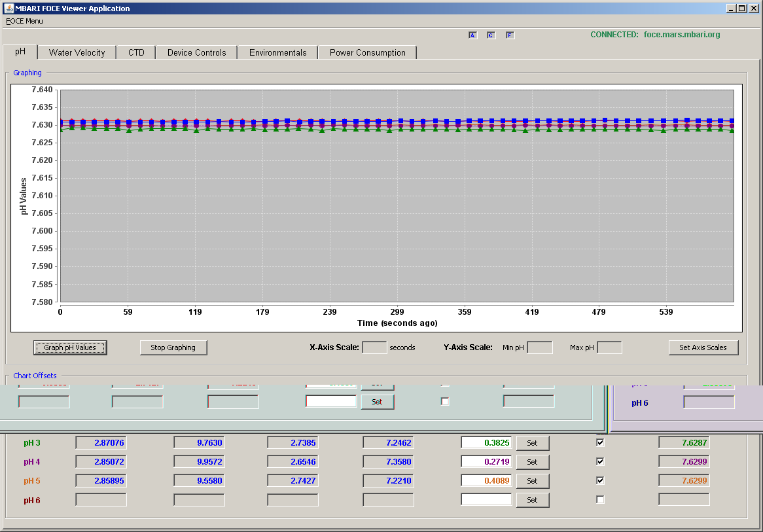Open the Device Controls tab
This screenshot has width=763, height=532.
coord(196,52)
